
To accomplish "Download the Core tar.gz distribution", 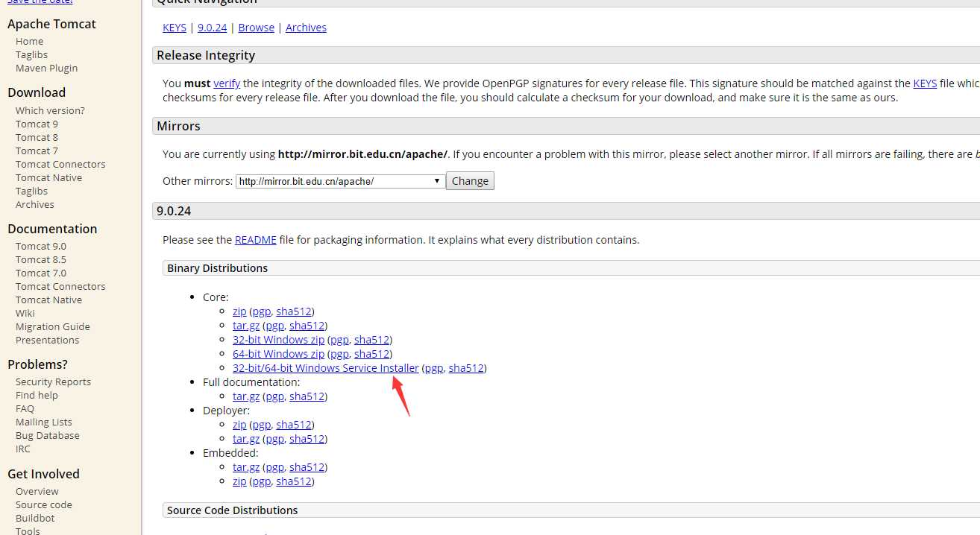I will [246, 326].
